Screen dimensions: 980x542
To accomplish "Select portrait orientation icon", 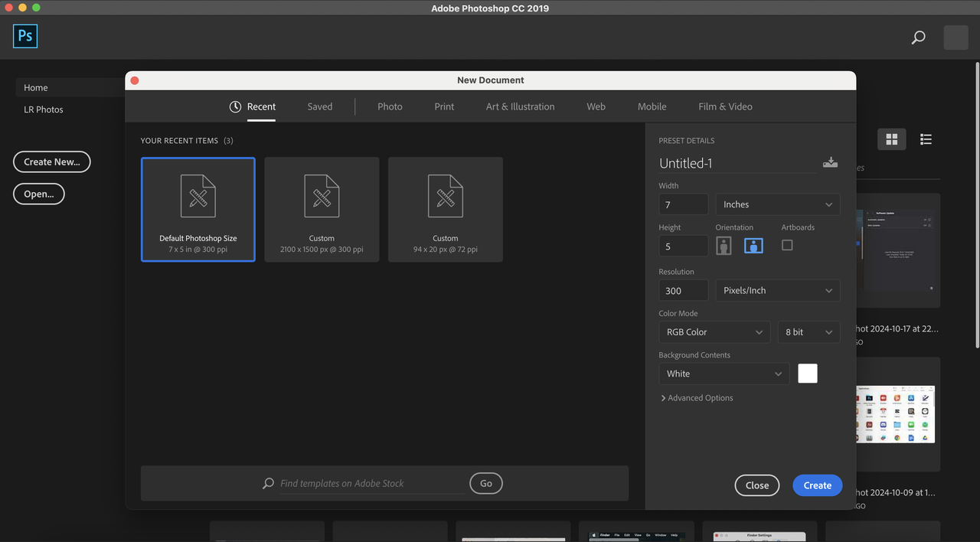I will [724, 246].
